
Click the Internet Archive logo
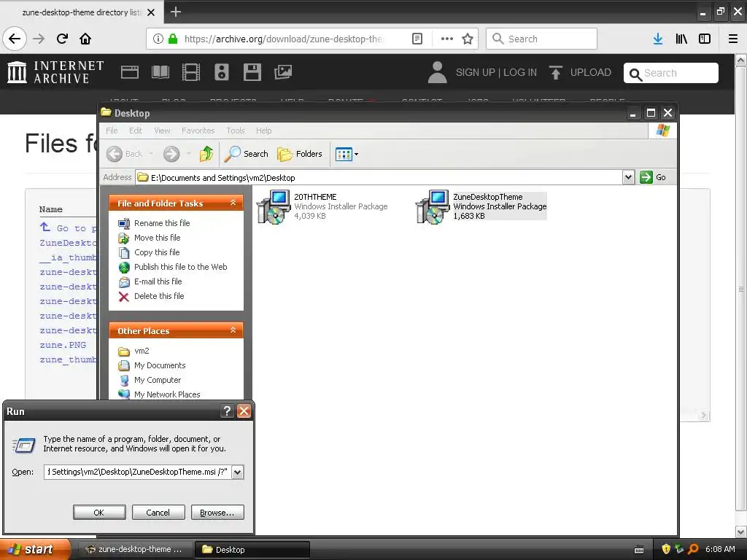(x=55, y=72)
